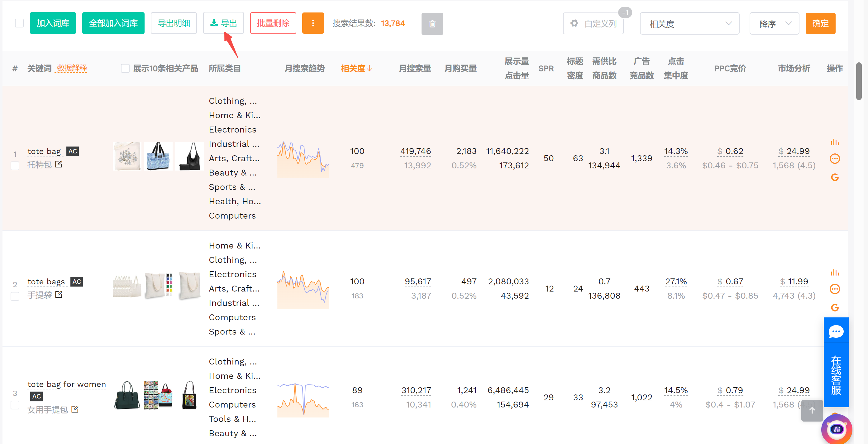Click the back-to-top arrow button

[812, 410]
